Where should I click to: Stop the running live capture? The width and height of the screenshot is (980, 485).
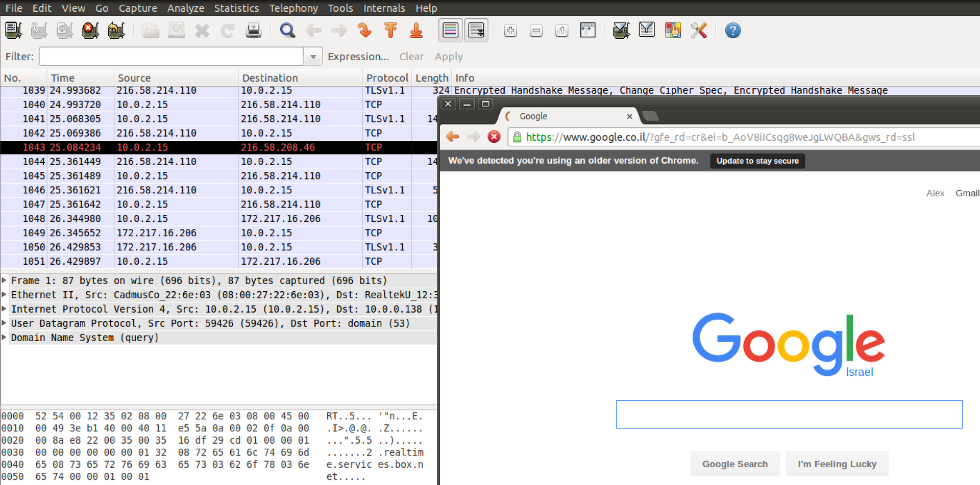point(90,31)
